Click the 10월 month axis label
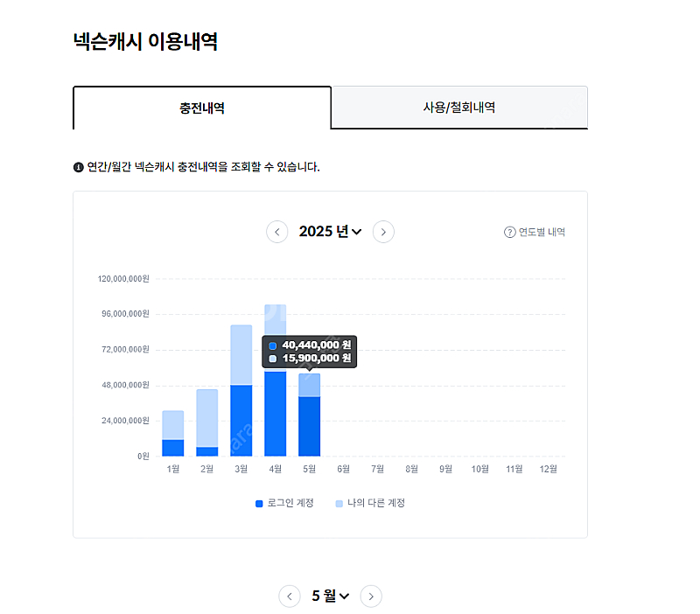 [x=479, y=469]
